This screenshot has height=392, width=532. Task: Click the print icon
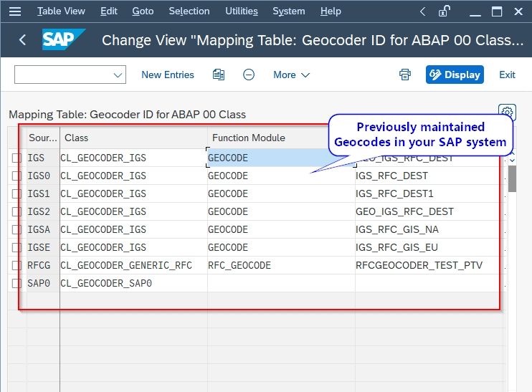pyautogui.click(x=405, y=75)
